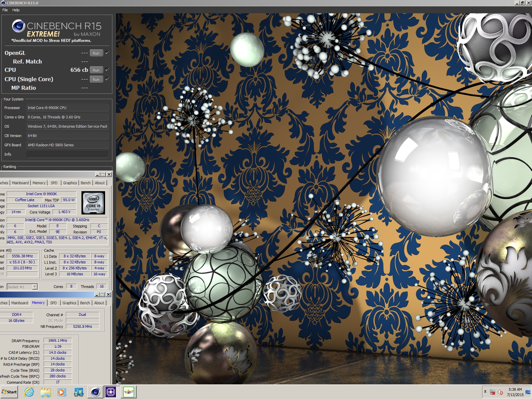
Task: Click the muted volume icon in tray
Action: pyautogui.click(x=500, y=392)
